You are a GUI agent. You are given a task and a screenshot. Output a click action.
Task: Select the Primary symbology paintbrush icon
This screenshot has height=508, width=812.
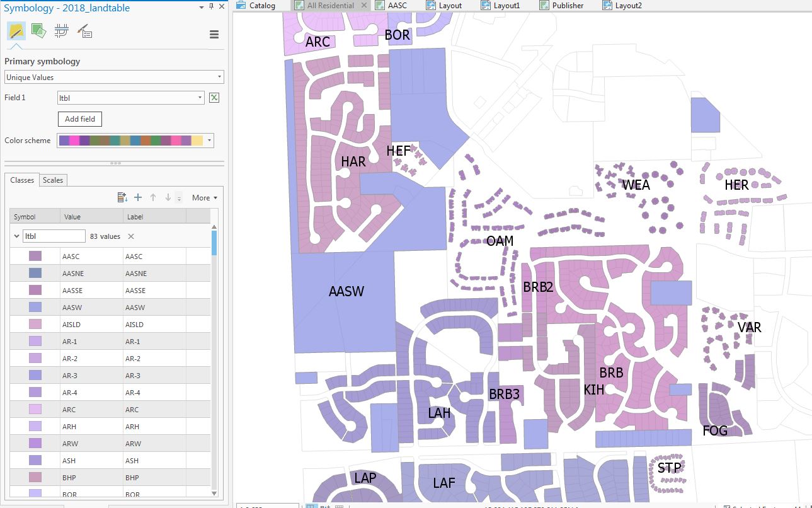coord(16,31)
